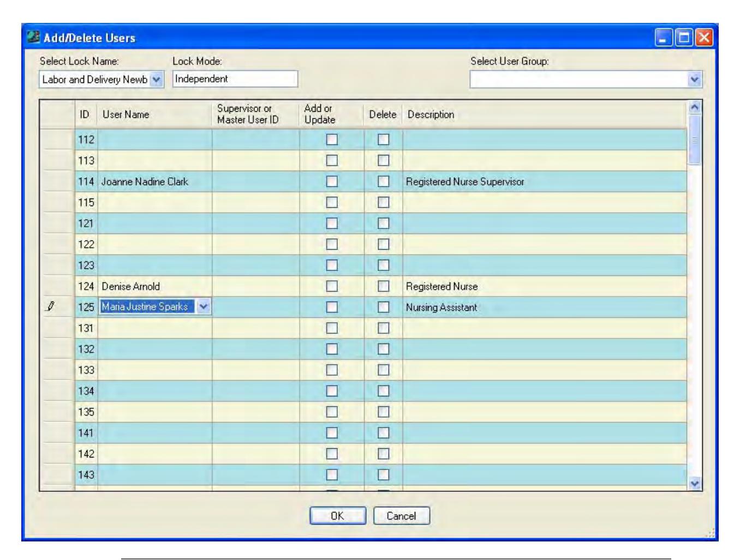Select the ID 115 cell
The width and height of the screenshot is (740, 560).
pos(86,202)
